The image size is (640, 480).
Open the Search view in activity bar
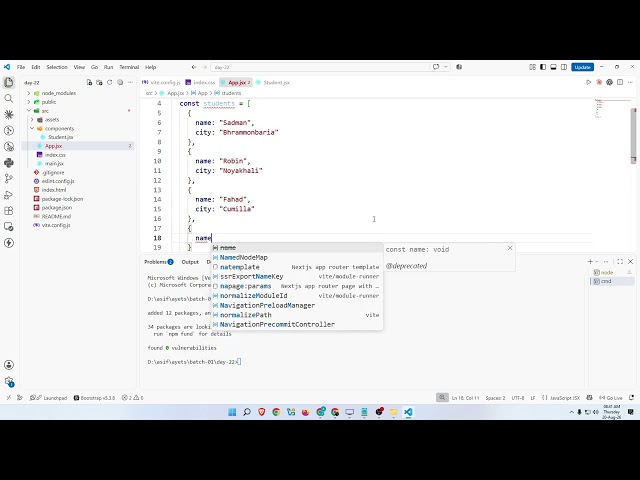point(9,99)
